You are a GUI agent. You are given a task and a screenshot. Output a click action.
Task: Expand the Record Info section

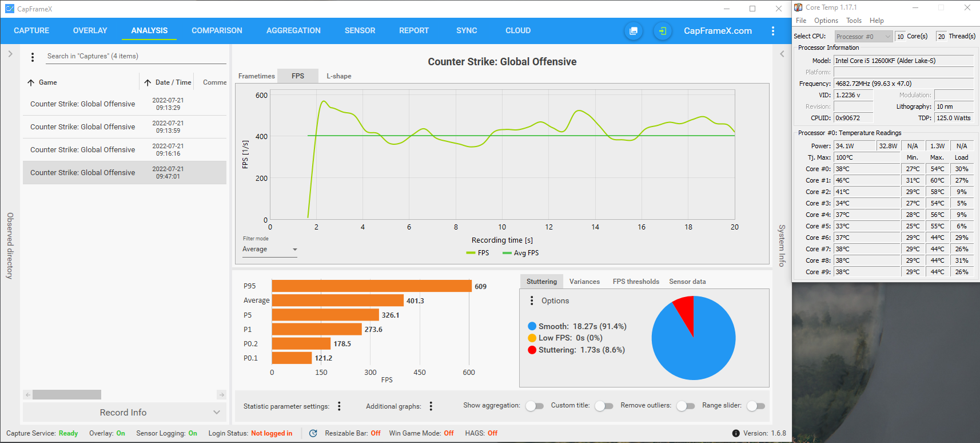click(x=125, y=412)
